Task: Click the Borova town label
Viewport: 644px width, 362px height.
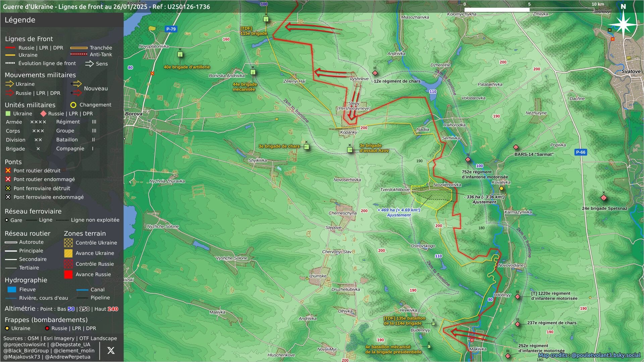Action: pos(133,114)
